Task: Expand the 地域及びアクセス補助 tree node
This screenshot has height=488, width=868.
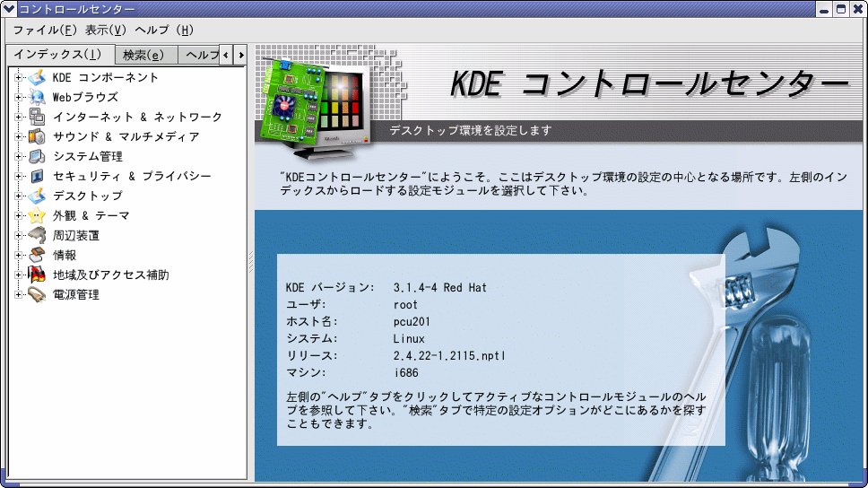Action: click(18, 274)
